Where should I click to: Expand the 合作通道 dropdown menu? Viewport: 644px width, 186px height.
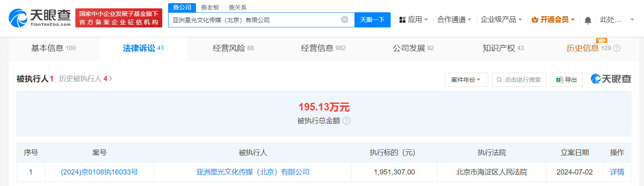[x=454, y=20]
